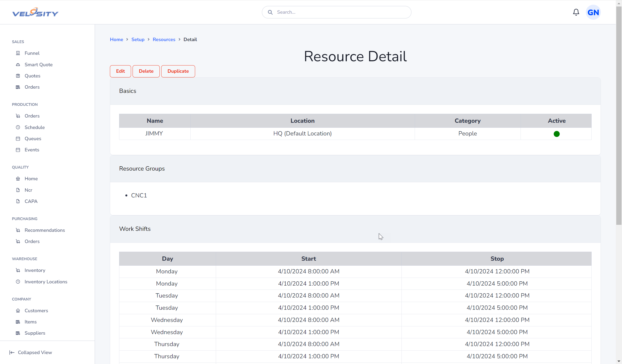This screenshot has height=364, width=622.
Task: Click the Recommendations cart icon
Action: tap(18, 230)
